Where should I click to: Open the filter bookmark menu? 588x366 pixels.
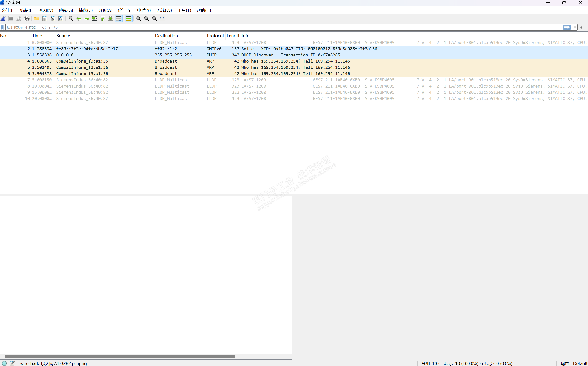click(x=3, y=27)
